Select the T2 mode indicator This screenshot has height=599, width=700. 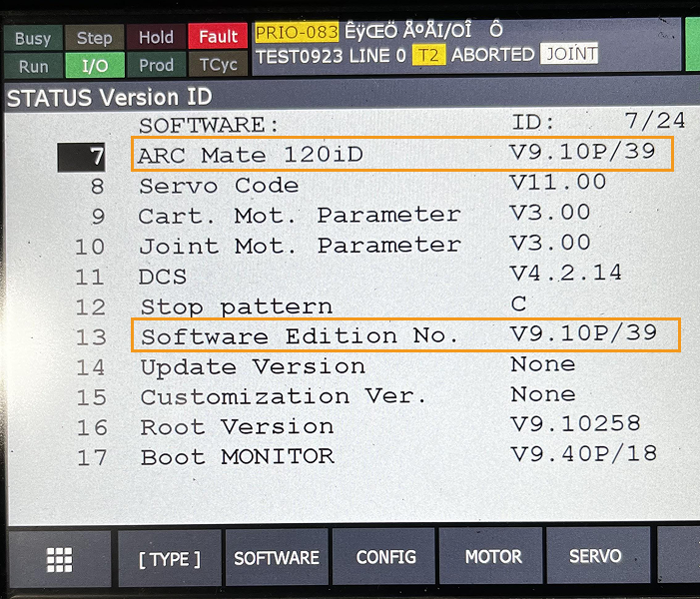point(428,56)
